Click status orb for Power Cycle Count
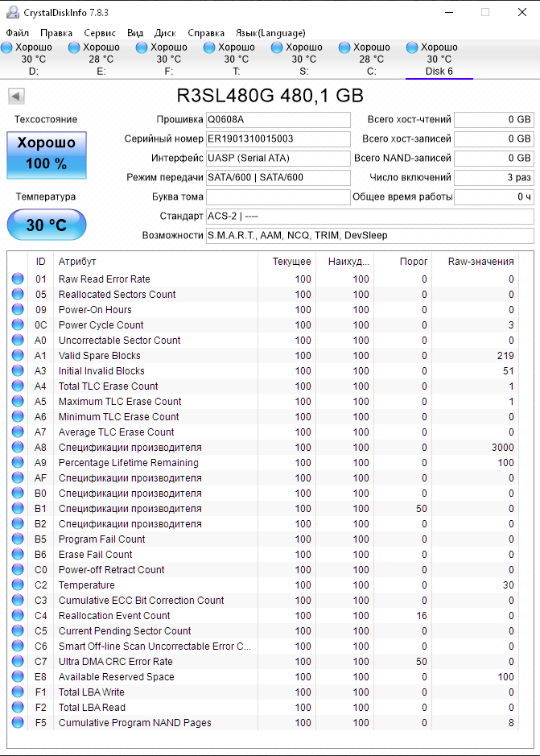540x756 pixels. pyautogui.click(x=18, y=325)
